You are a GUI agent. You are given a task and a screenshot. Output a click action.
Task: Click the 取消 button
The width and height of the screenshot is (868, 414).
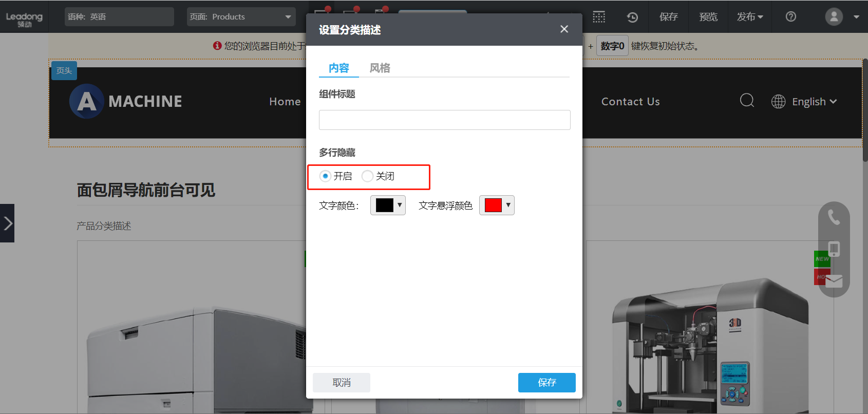[342, 383]
